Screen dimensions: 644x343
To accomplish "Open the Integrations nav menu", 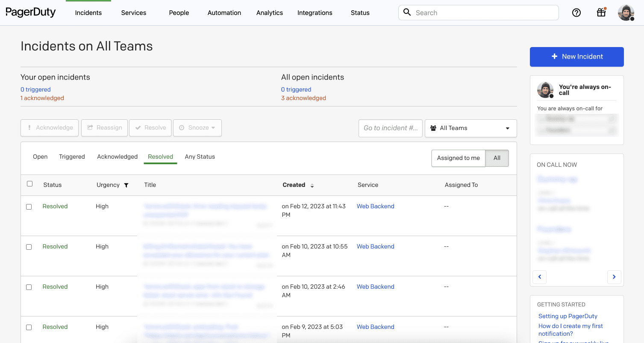I will pyautogui.click(x=315, y=13).
